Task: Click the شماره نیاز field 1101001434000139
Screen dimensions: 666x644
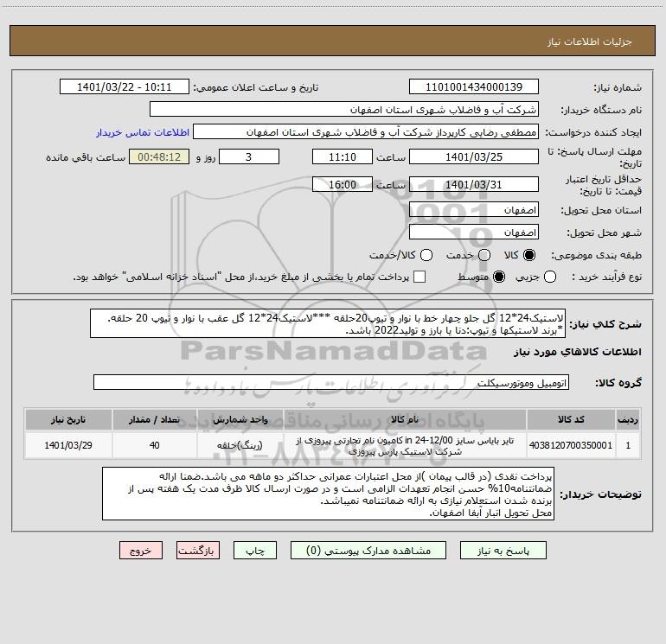Action: click(x=474, y=87)
